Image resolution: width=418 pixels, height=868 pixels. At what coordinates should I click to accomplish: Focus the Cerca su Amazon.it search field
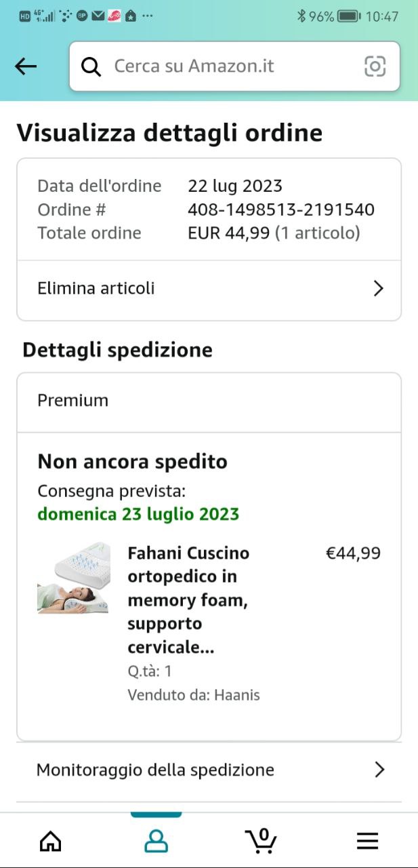[230, 66]
